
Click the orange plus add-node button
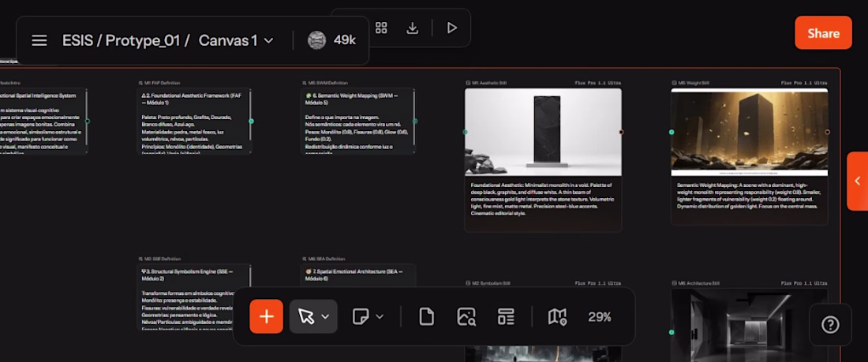pos(266,316)
